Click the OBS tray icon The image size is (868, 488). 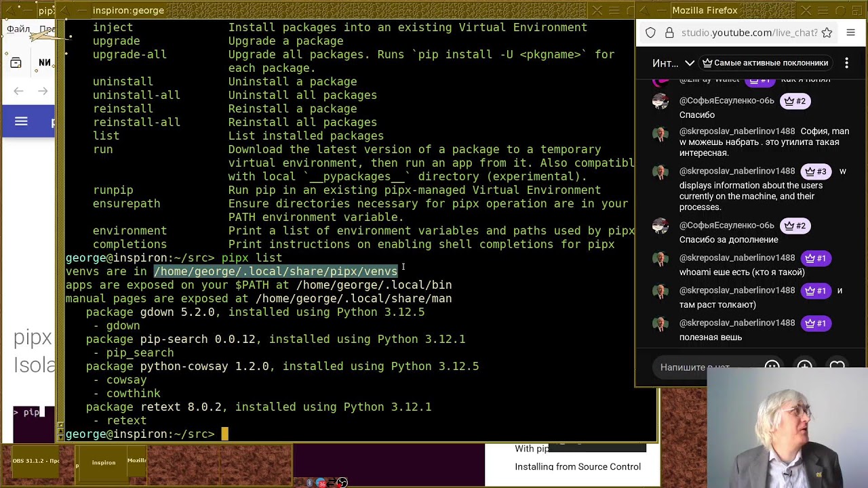point(342,483)
